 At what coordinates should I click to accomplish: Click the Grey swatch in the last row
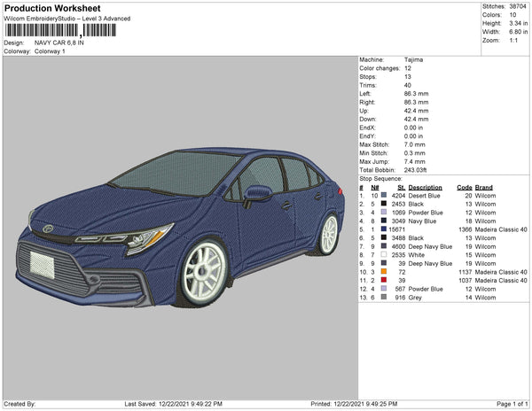382,296
